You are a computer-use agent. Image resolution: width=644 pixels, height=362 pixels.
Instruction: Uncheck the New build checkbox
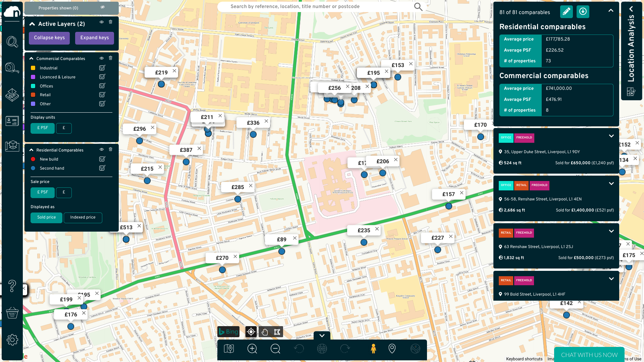[x=102, y=159]
